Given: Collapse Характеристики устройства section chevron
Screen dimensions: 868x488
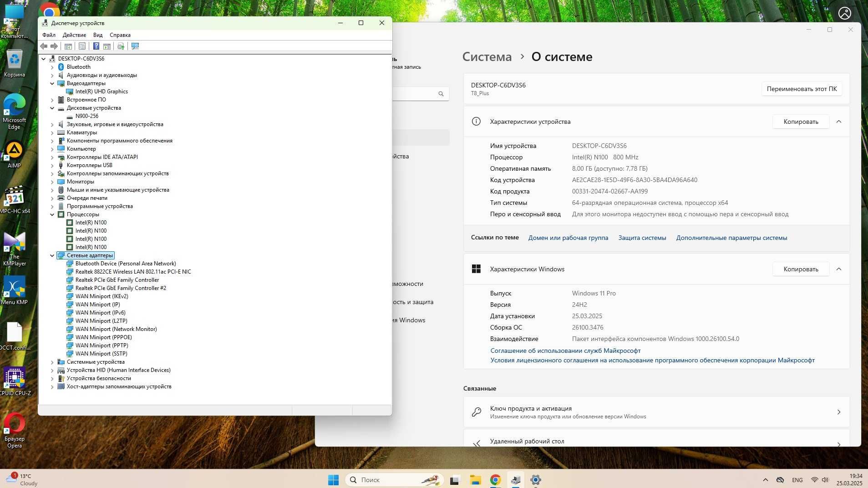Looking at the screenshot, I should pos(839,122).
